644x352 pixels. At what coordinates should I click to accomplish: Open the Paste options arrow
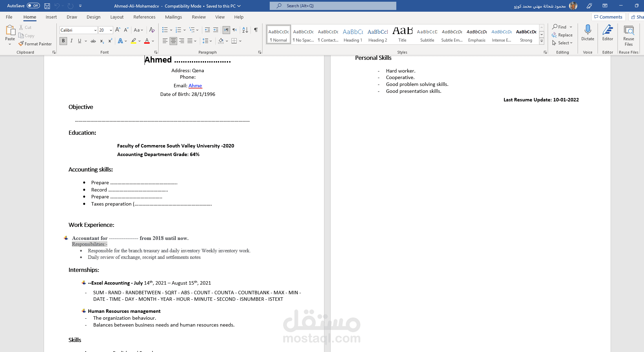pos(10,44)
